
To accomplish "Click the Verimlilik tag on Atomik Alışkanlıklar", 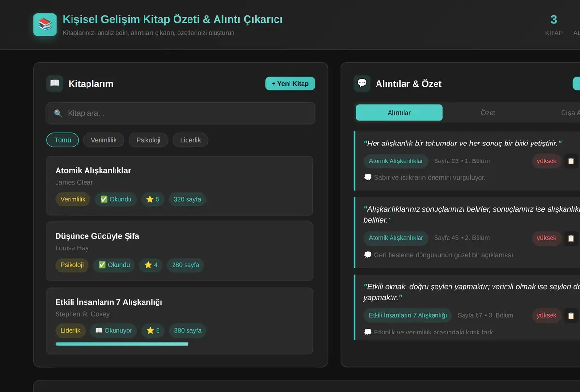I will 73,199.
